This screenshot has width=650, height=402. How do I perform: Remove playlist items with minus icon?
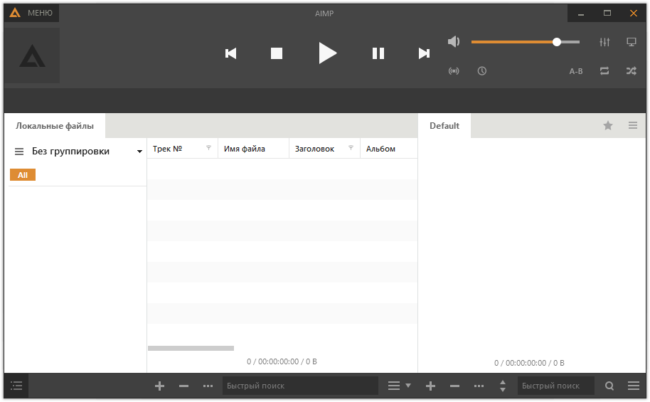coord(455,386)
